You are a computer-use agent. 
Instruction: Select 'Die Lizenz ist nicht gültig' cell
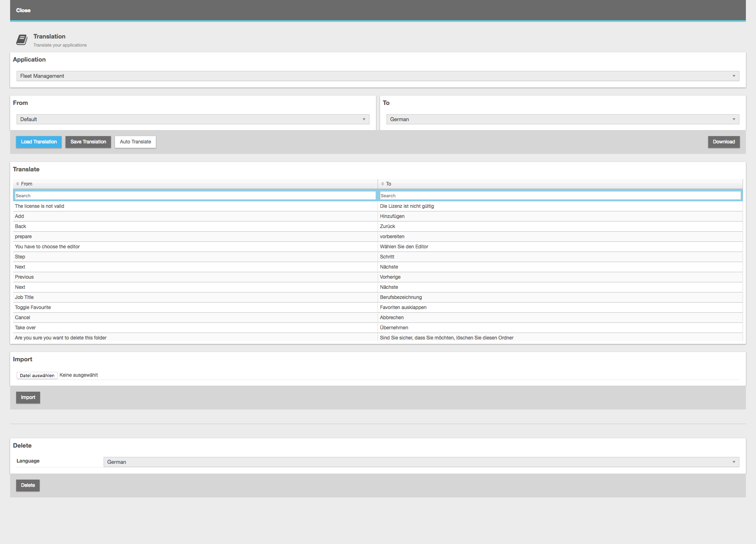coord(560,206)
